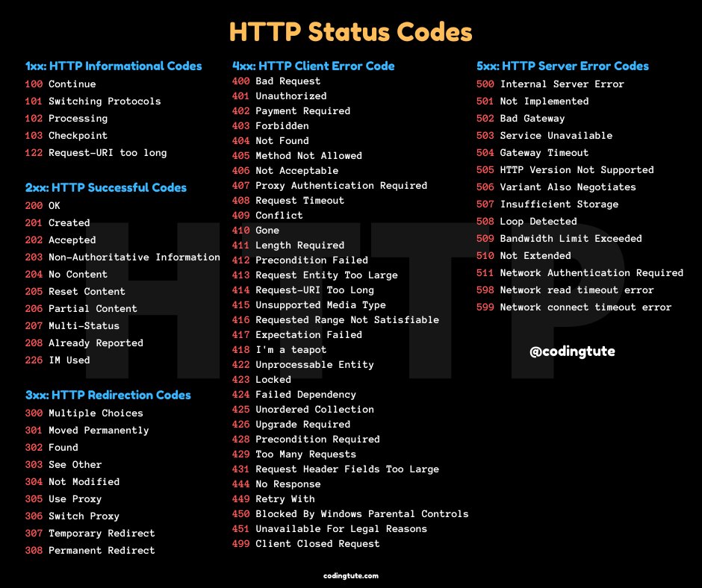
Task: Click the "200 OK" entry
Action: tap(43, 206)
